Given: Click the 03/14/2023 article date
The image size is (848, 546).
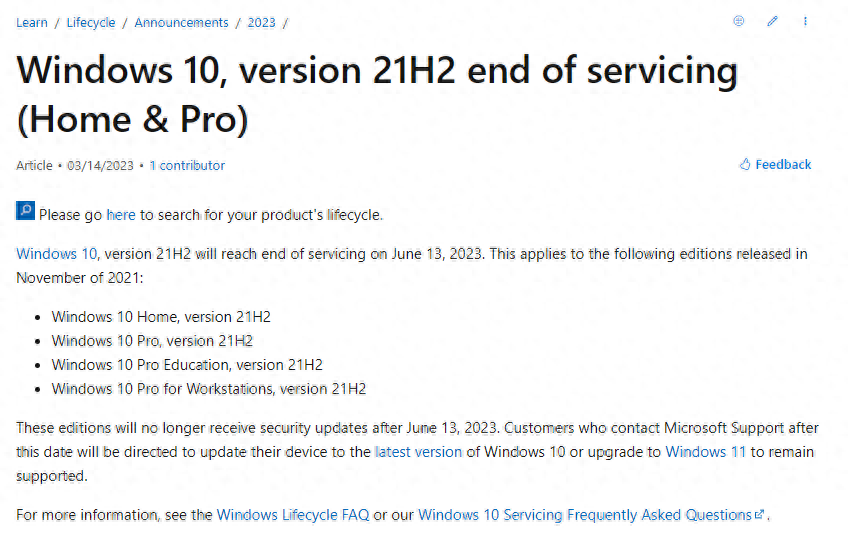Looking at the screenshot, I should (x=101, y=166).
